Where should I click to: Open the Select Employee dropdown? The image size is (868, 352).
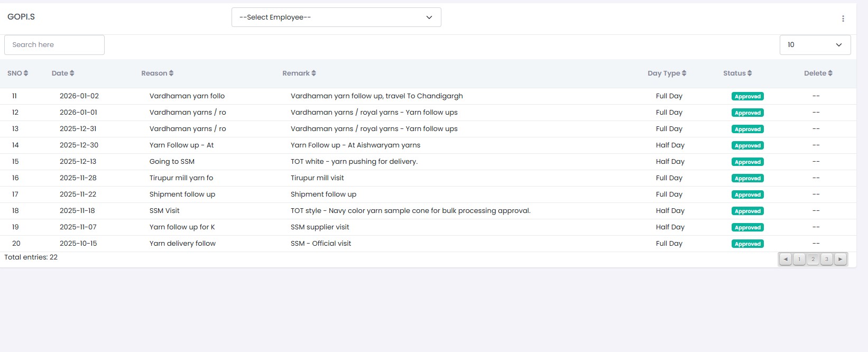336,17
